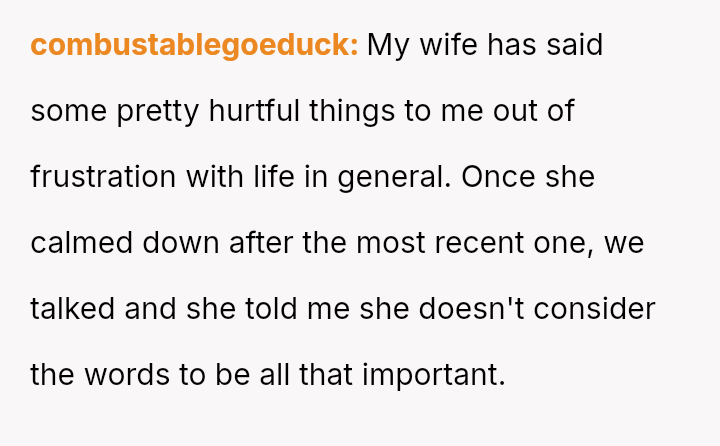Open the combustablegoeduck username link
This screenshot has height=446, width=720.
(194, 45)
